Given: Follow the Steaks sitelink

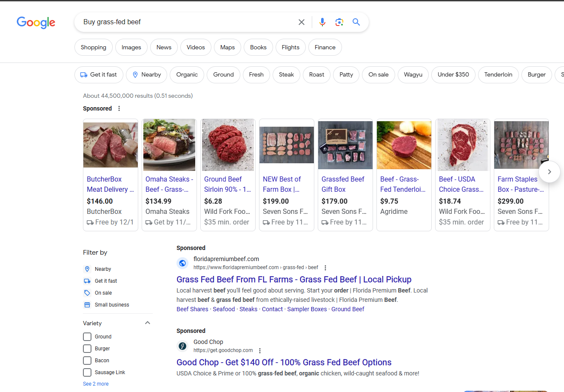Looking at the screenshot, I should tap(248, 310).
